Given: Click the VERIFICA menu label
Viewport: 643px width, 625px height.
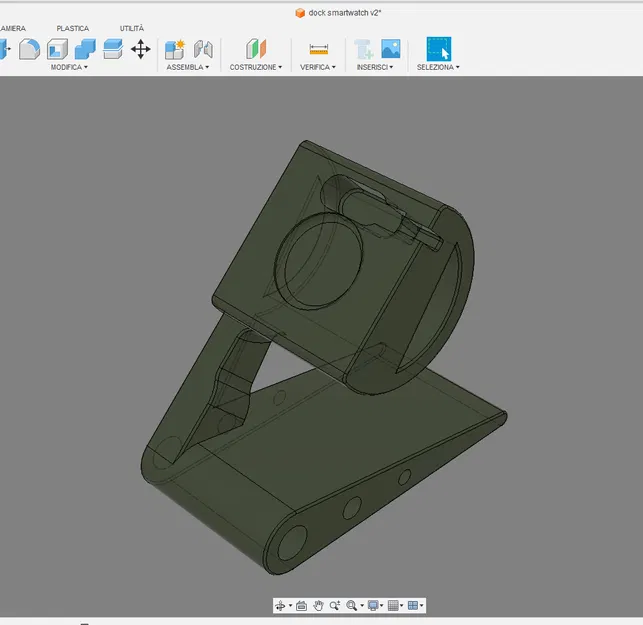Looking at the screenshot, I should [318, 67].
